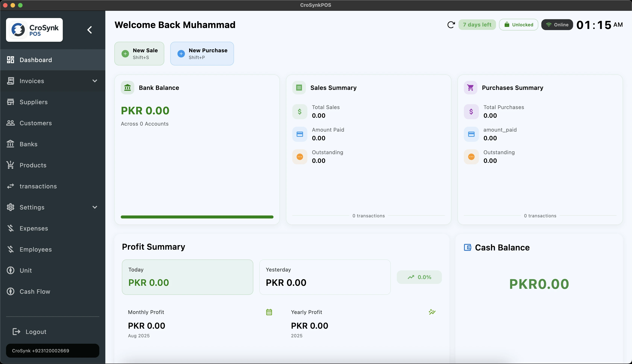Open the Products menu item
Screen dimensions: 632x364
tap(33, 165)
